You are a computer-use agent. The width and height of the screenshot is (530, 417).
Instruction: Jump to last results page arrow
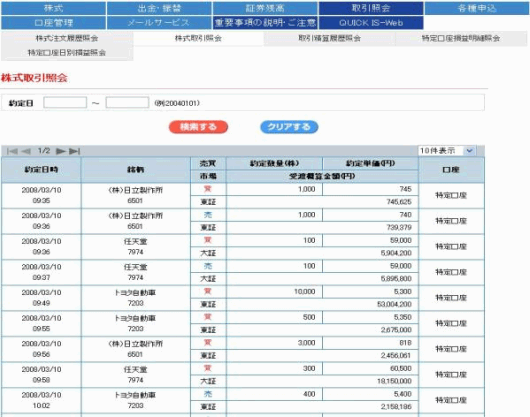[74, 151]
